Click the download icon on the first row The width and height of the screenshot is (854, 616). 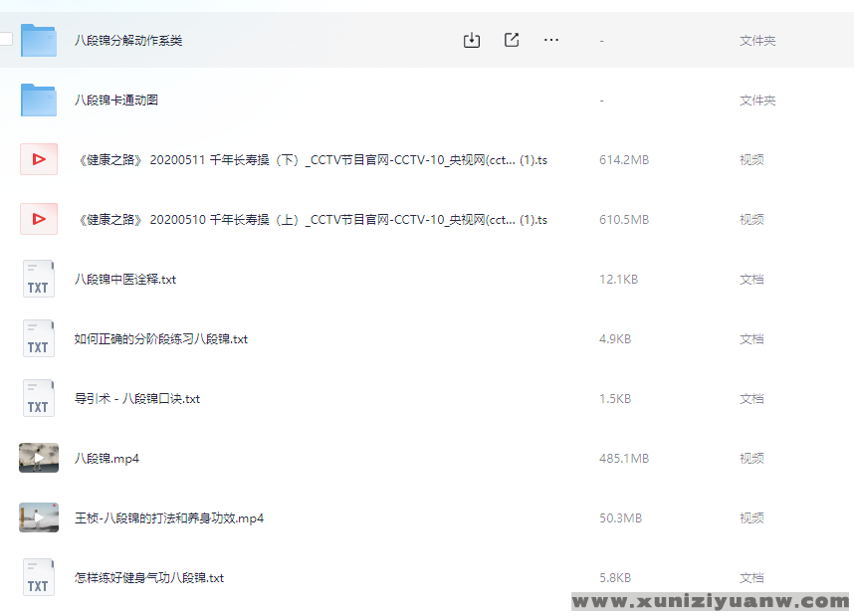[x=472, y=40]
